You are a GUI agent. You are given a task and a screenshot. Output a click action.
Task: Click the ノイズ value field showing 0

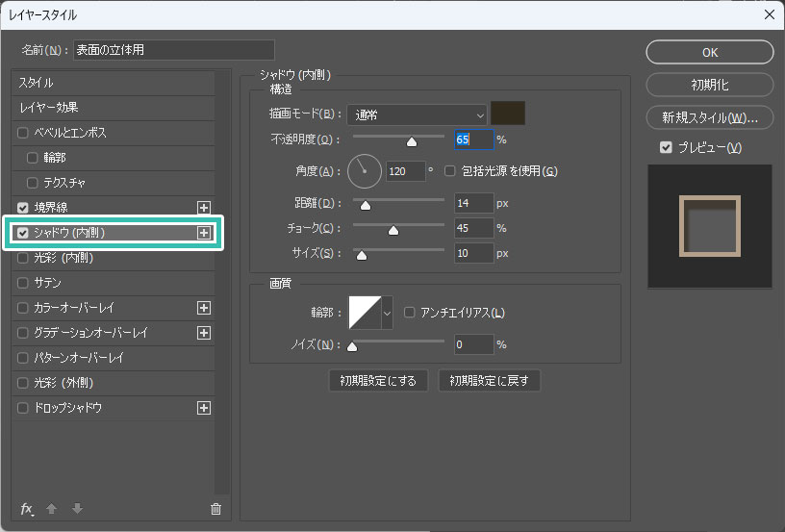click(473, 344)
